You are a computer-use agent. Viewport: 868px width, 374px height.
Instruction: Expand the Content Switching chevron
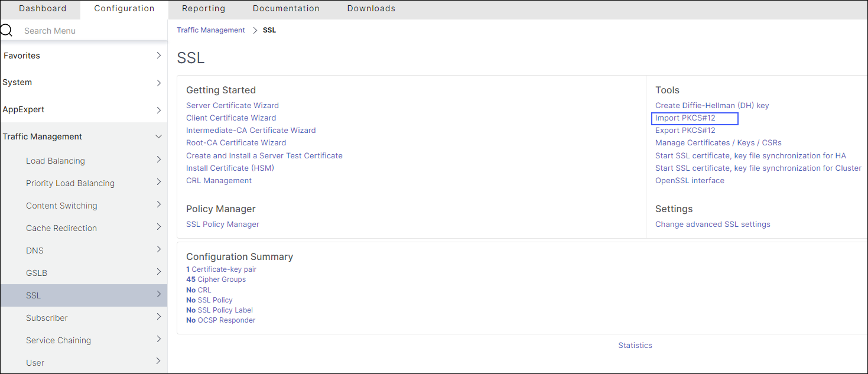[x=158, y=204]
